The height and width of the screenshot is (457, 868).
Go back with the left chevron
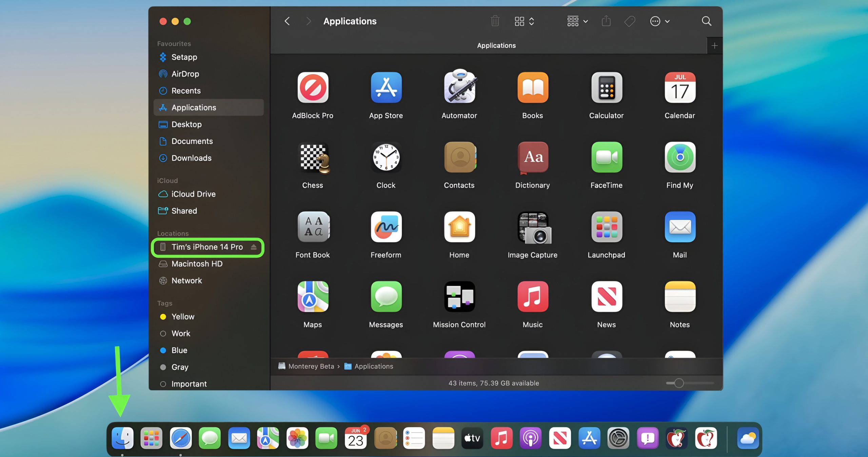[287, 21]
